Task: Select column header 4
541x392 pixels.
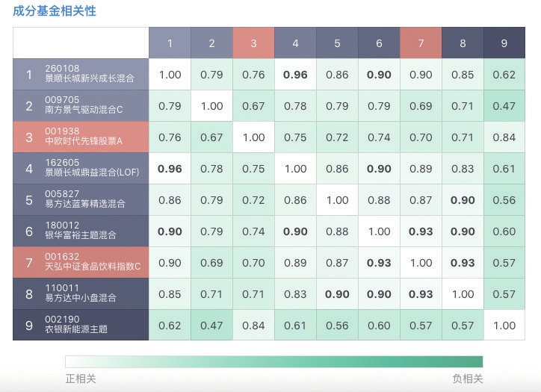Action: point(295,43)
